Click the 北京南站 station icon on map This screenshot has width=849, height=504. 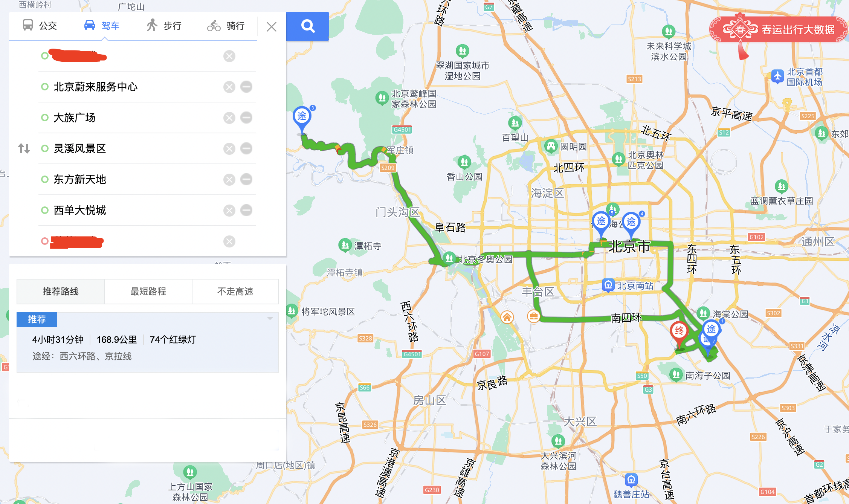pyautogui.click(x=608, y=286)
